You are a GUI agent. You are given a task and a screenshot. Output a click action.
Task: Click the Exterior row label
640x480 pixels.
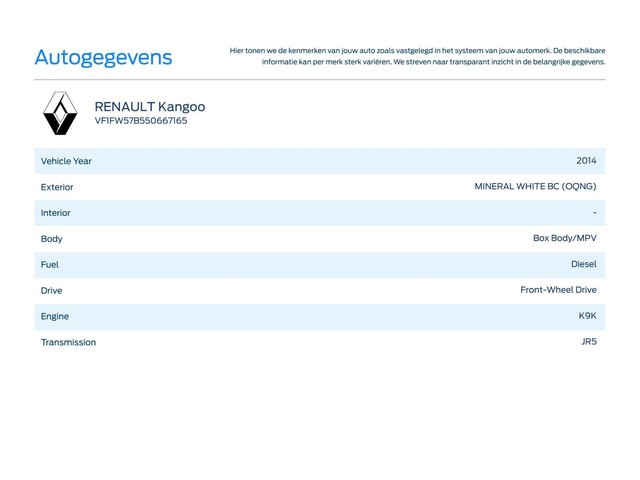(57, 187)
